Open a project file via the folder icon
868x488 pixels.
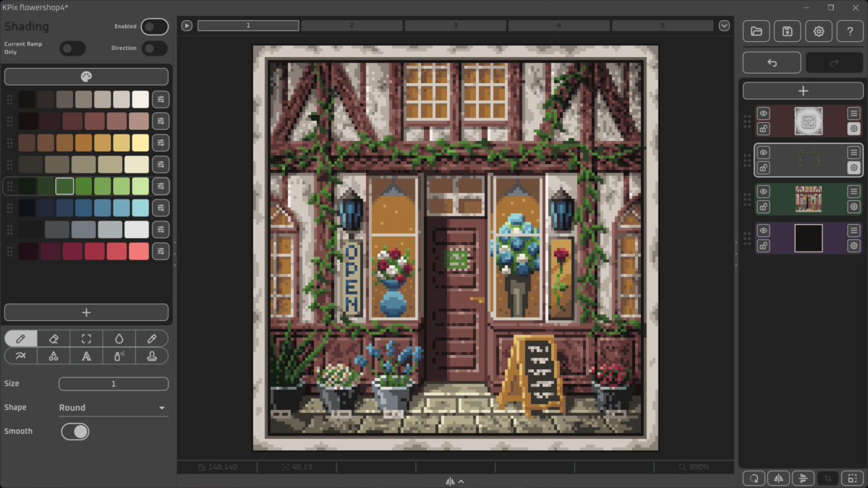pyautogui.click(x=756, y=31)
